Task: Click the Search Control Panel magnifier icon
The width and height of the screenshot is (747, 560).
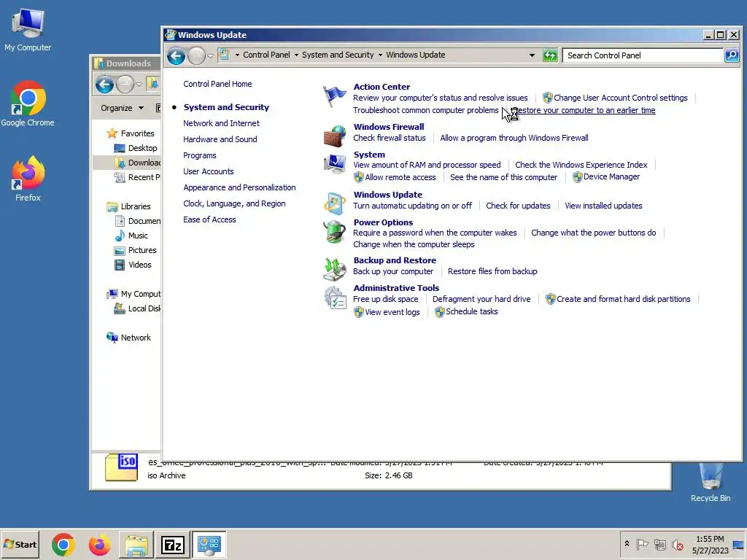Action: (731, 55)
